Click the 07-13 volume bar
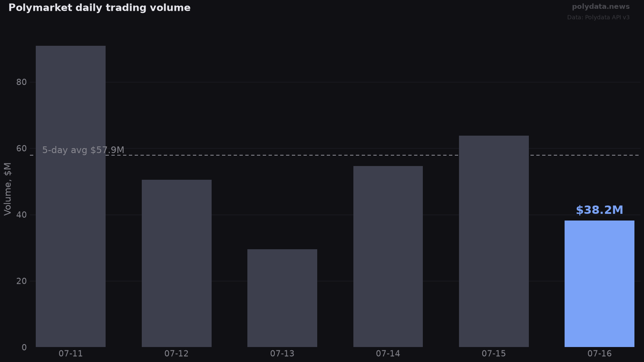 [x=282, y=298]
